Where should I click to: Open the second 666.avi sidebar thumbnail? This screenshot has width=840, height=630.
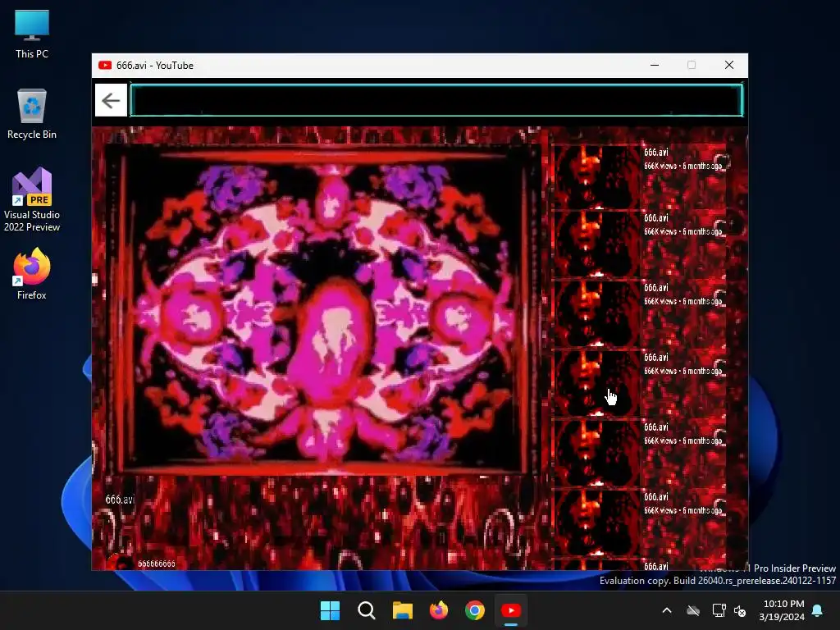tap(596, 244)
